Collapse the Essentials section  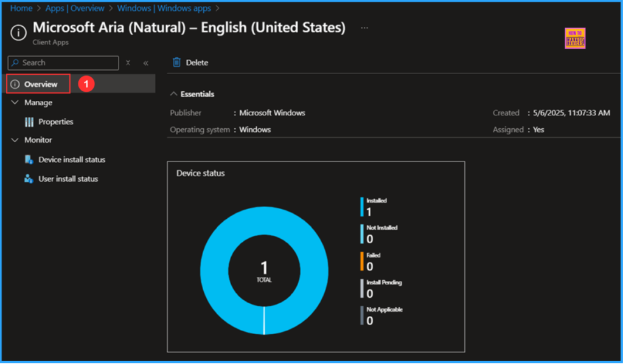point(173,94)
